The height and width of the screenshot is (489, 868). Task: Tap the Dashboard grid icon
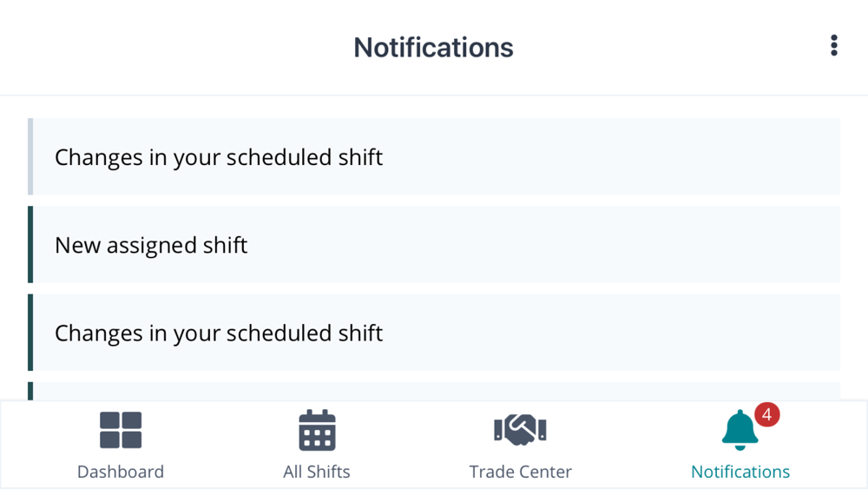click(x=121, y=430)
